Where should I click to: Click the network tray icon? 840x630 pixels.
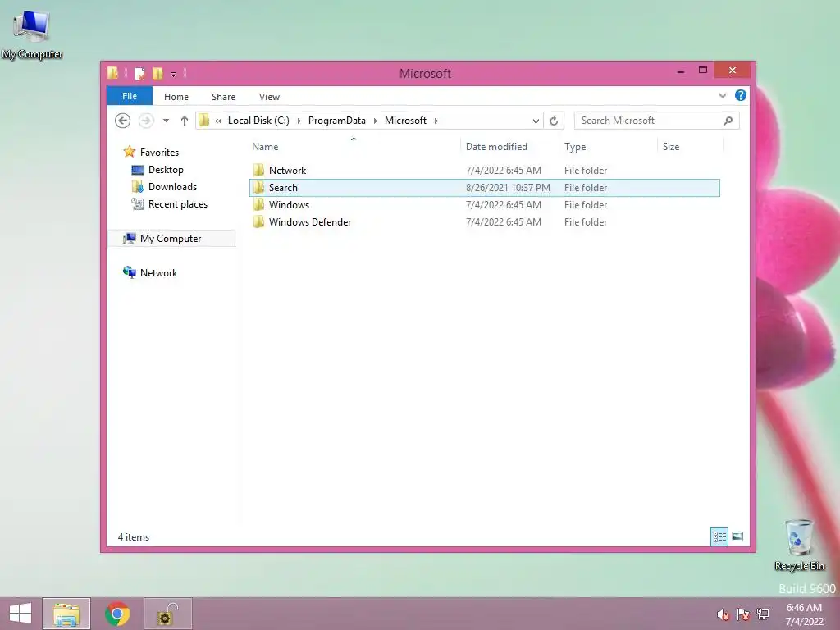[x=763, y=614]
